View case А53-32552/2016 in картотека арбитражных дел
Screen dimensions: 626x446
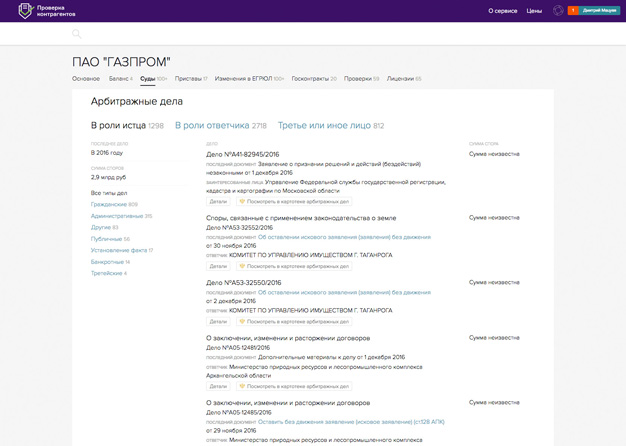click(296, 266)
